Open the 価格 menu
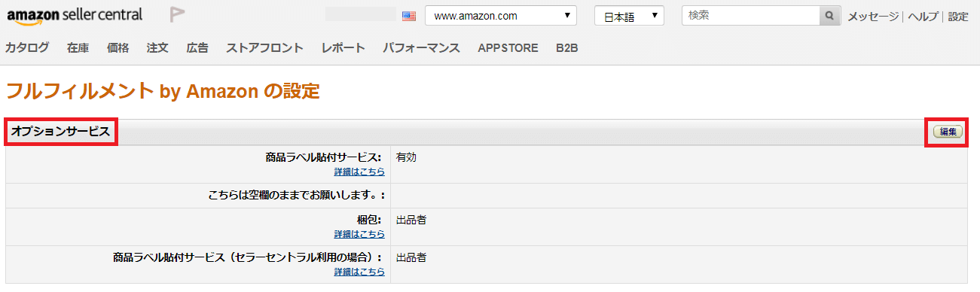The width and height of the screenshot is (980, 292). [x=118, y=48]
